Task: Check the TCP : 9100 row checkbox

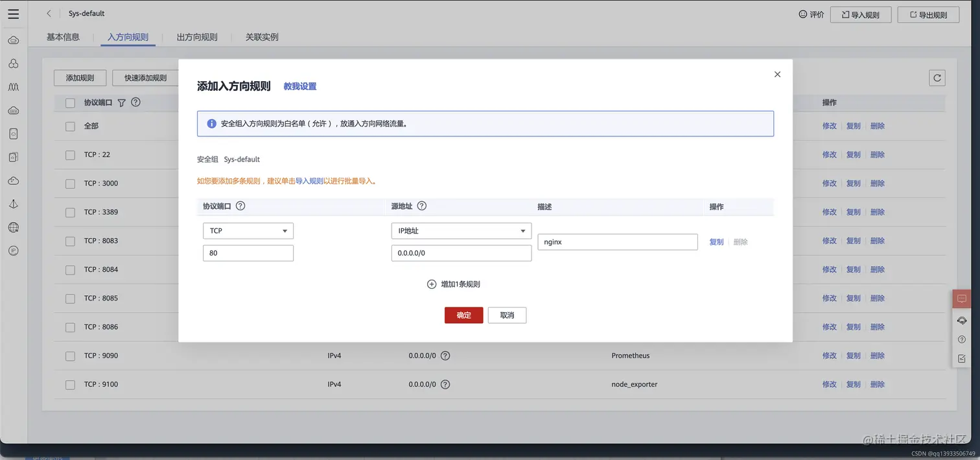Action: [x=70, y=385]
